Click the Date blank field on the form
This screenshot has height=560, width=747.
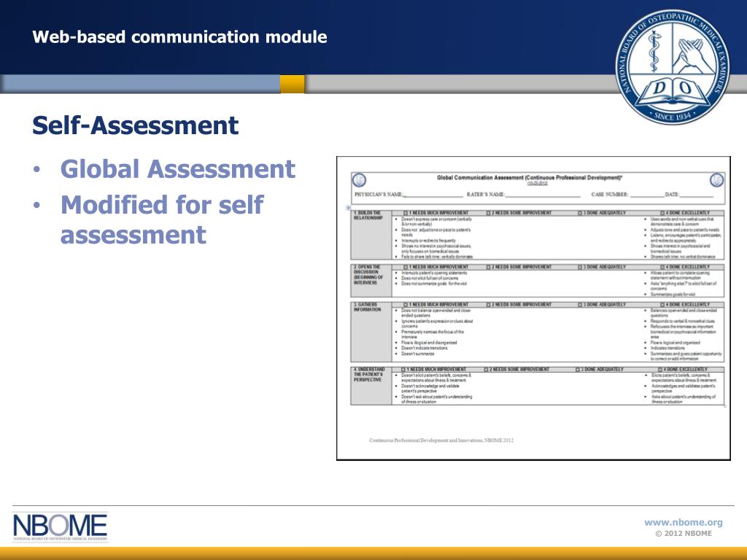(x=696, y=195)
